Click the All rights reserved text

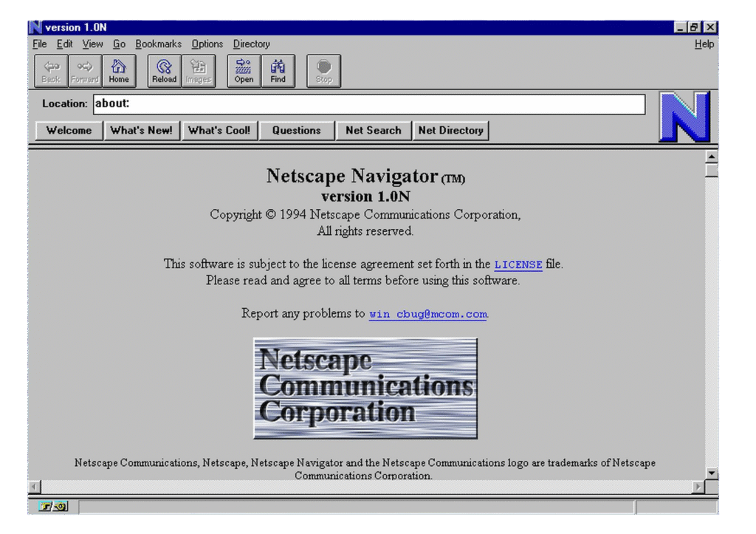(x=365, y=231)
